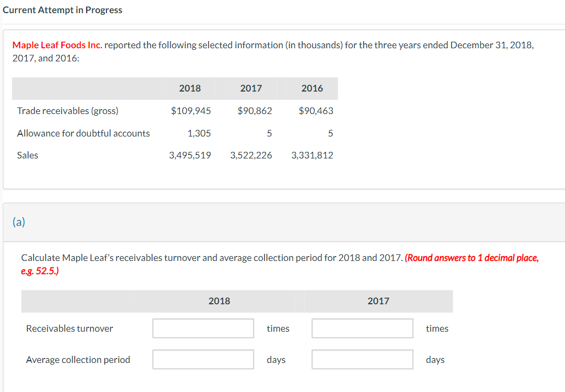Click the 3,495,519 sales value
Image resolution: width=565 pixels, height=392 pixels.
click(190, 155)
